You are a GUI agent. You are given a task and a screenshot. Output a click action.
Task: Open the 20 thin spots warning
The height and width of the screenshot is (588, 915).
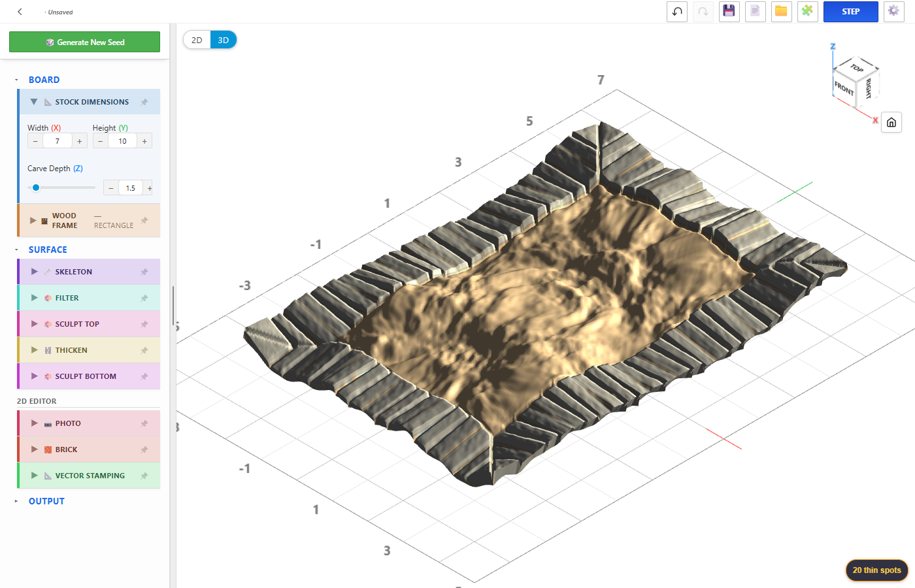[876, 570]
